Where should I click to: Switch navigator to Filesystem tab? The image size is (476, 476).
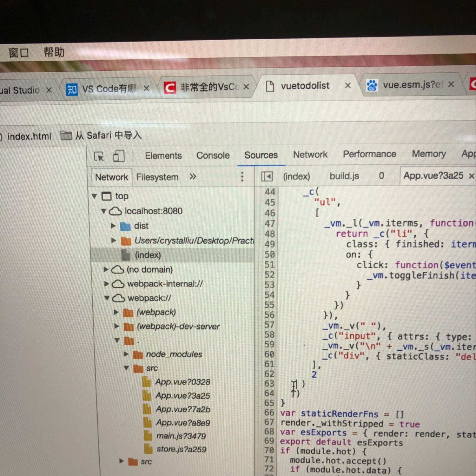click(157, 177)
